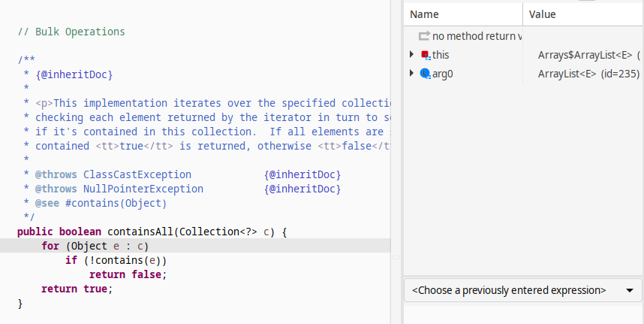Click the red 'this' variable icon
The image size is (644, 324).
(425, 55)
